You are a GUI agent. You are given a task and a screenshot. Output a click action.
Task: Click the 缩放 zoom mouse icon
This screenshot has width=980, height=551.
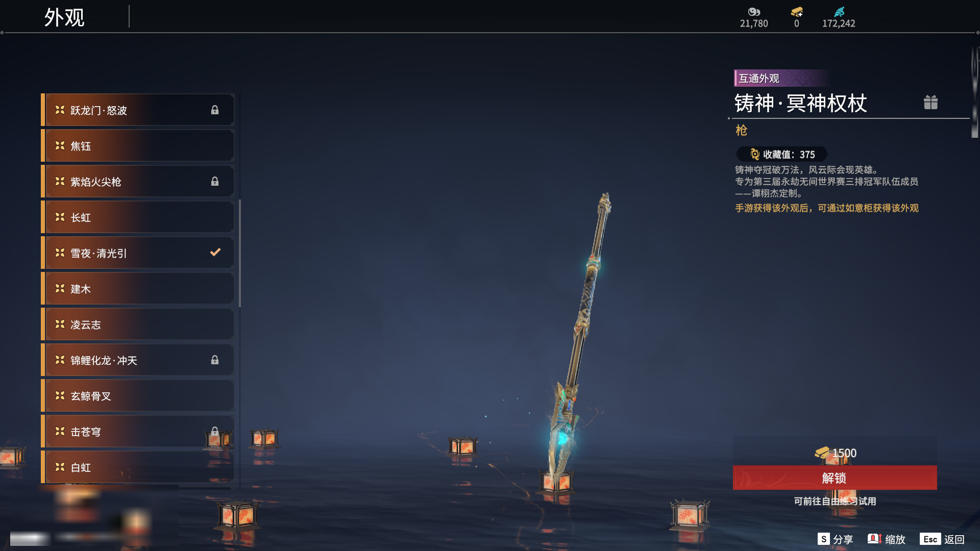click(x=874, y=539)
